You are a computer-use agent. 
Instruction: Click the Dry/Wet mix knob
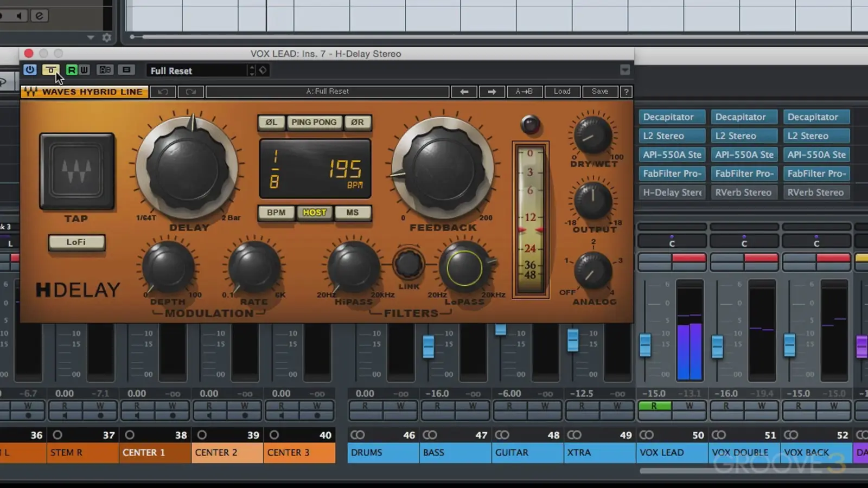tap(592, 135)
